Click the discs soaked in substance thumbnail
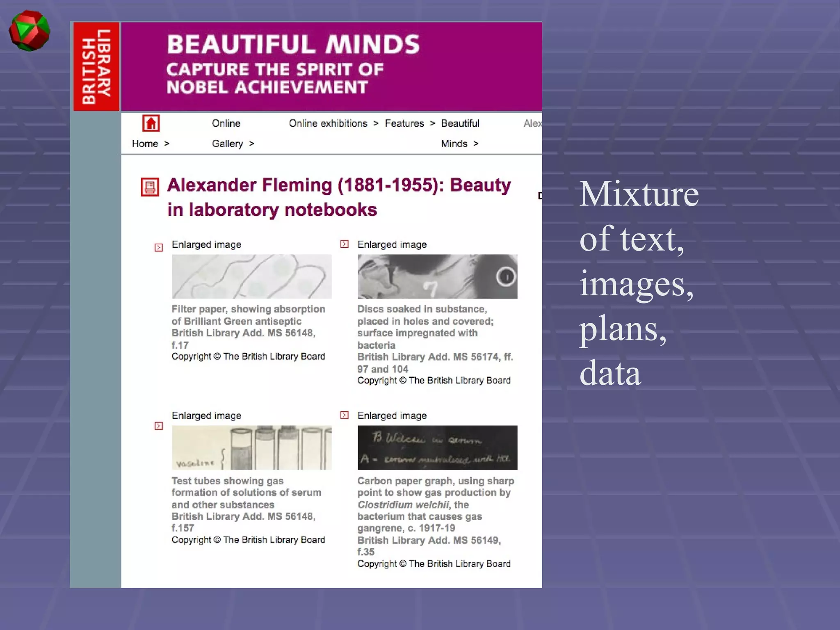The width and height of the screenshot is (840, 630). 437,276
